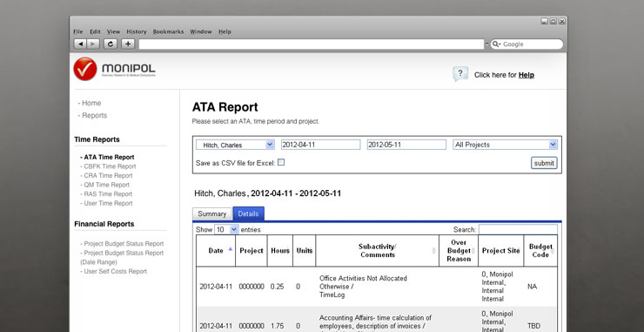Open the Hitch, Charles ATA dropdown
644x332 pixels.
[235, 145]
